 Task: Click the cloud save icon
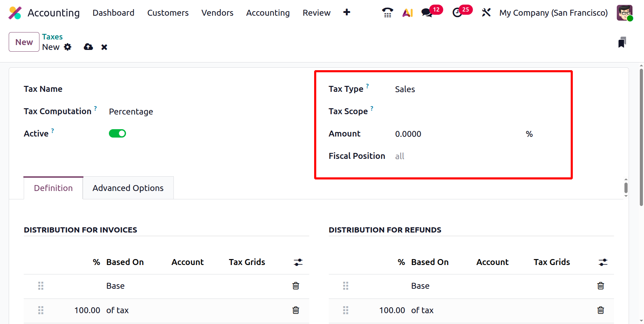point(88,47)
